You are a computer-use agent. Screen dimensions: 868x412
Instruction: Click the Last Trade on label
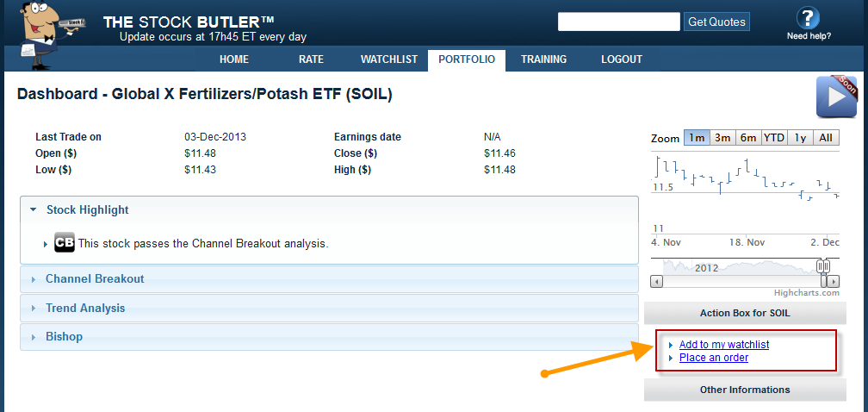point(69,137)
